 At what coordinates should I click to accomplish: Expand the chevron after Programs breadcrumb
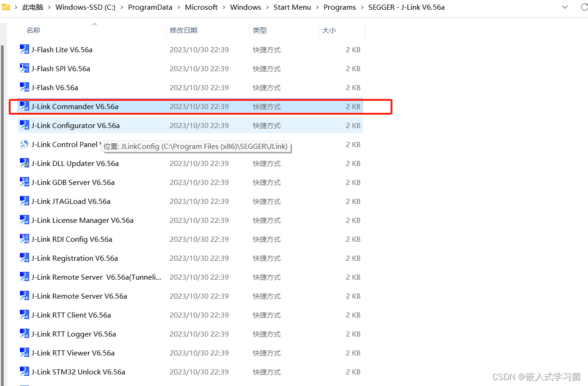(x=362, y=7)
